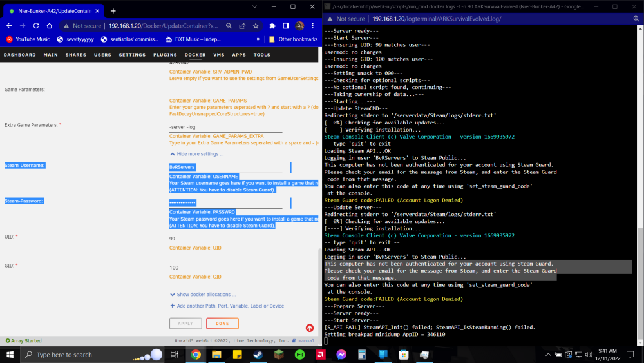Open Chrome extensions puzzle icon

click(x=272, y=26)
